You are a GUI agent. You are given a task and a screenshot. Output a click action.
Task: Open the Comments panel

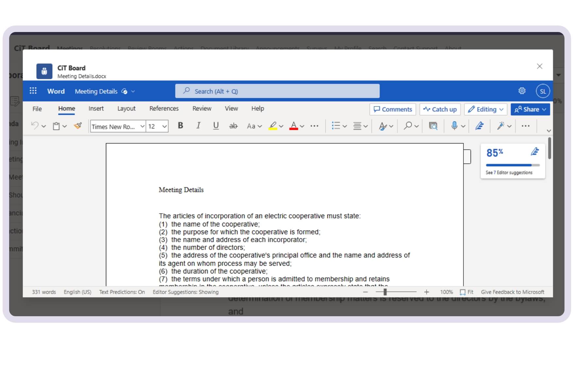pos(392,109)
